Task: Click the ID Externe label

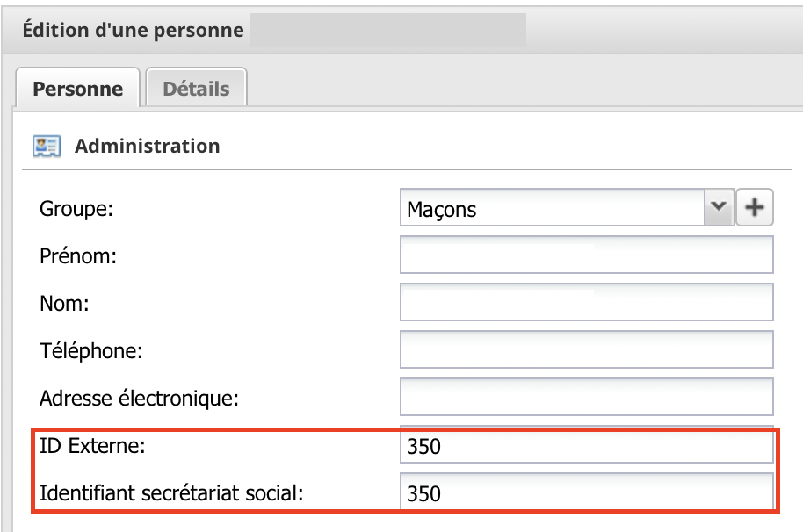Action: (x=93, y=446)
